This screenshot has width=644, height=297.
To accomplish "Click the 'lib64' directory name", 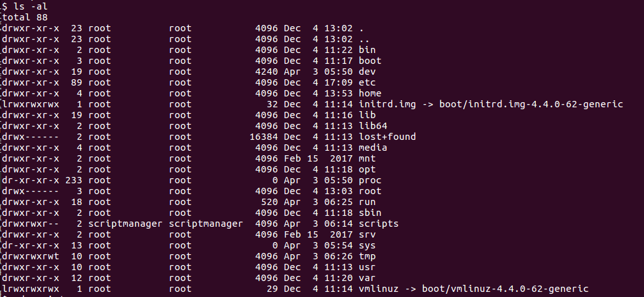I will tap(373, 126).
